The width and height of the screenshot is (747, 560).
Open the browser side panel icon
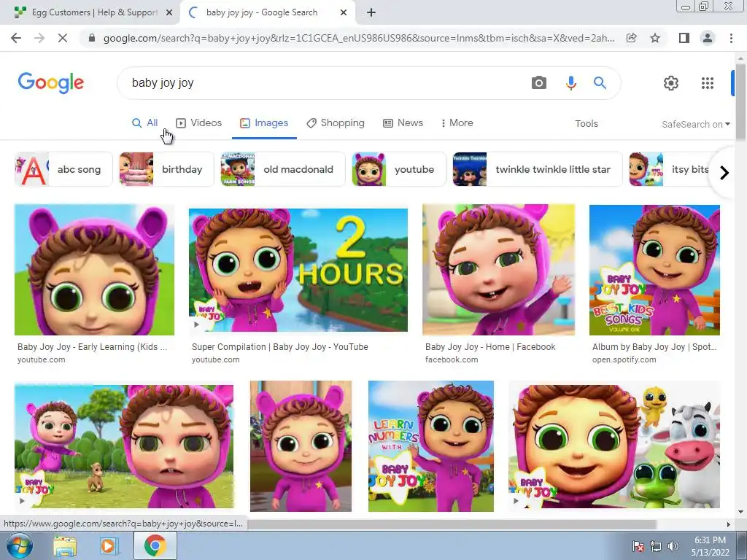[x=684, y=38]
